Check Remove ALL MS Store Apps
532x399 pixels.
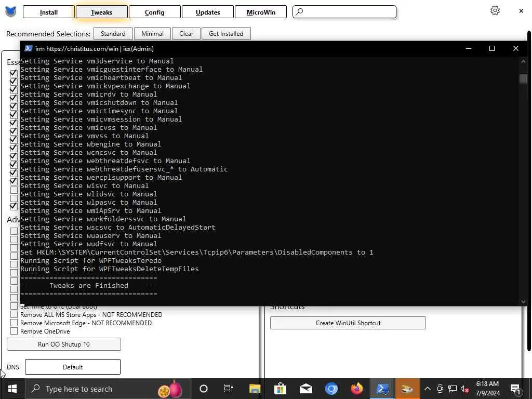14,314
